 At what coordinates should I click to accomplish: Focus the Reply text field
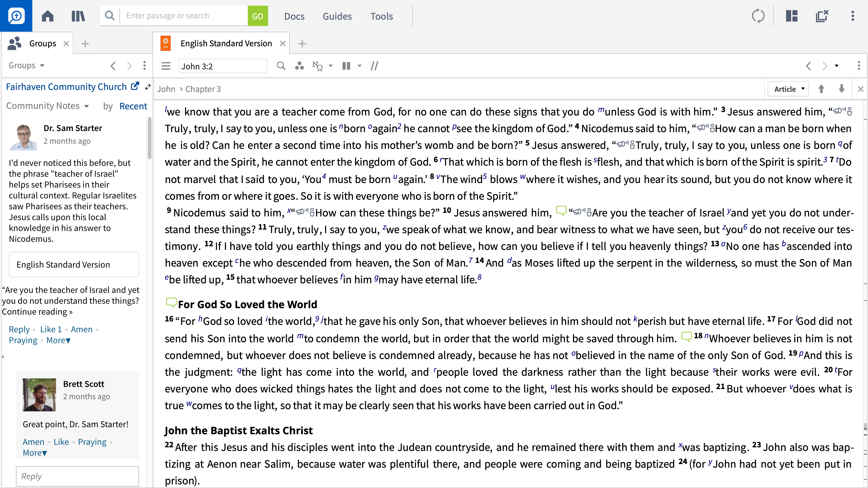(x=77, y=476)
